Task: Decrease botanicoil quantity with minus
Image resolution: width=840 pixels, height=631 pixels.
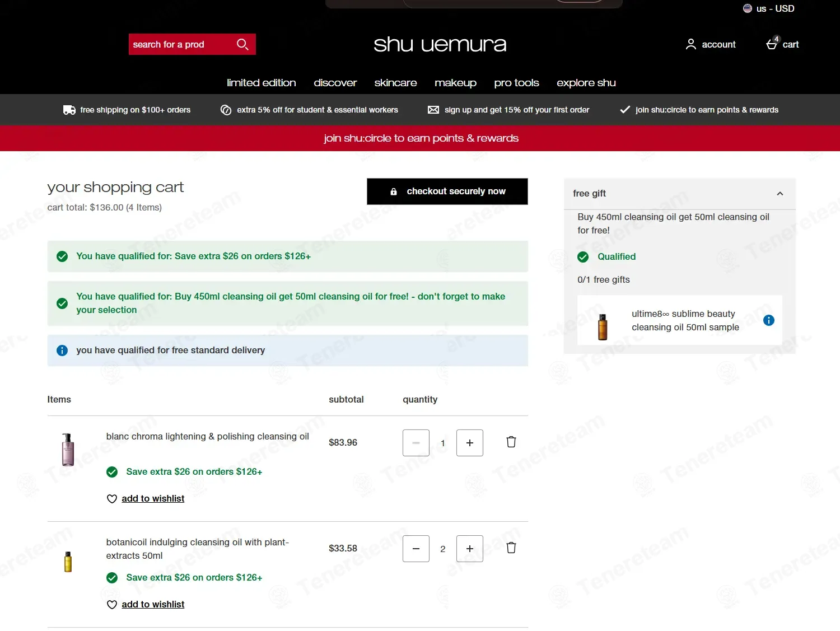Action: (416, 549)
